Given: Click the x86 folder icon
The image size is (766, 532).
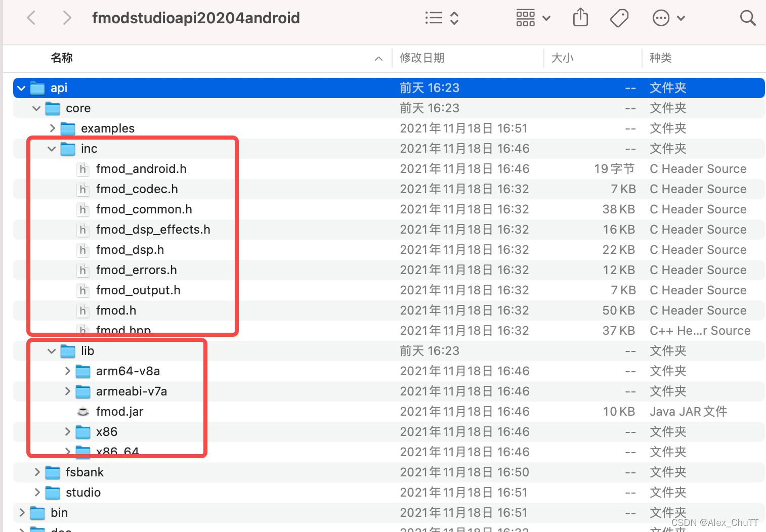Looking at the screenshot, I should click(83, 432).
